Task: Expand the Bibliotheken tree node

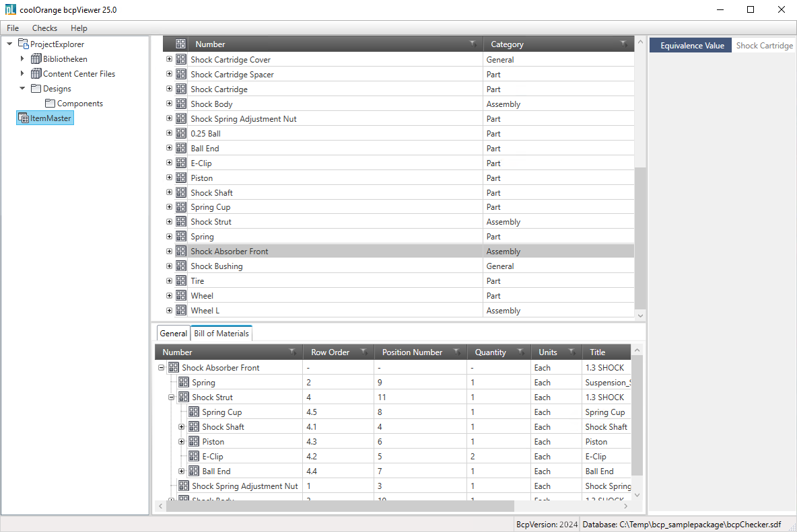Action: coord(22,59)
